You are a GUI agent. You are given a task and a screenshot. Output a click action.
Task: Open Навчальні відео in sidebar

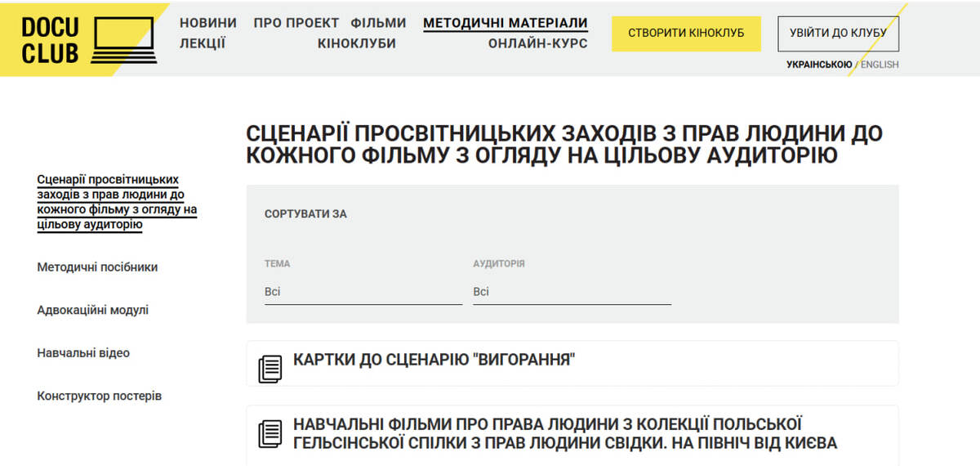[x=83, y=353]
